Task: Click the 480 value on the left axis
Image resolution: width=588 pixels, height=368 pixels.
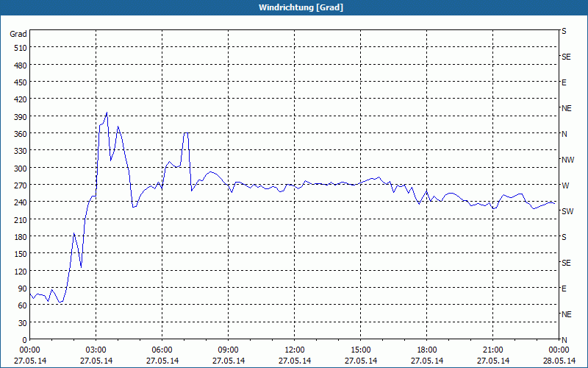Action: click(x=21, y=65)
